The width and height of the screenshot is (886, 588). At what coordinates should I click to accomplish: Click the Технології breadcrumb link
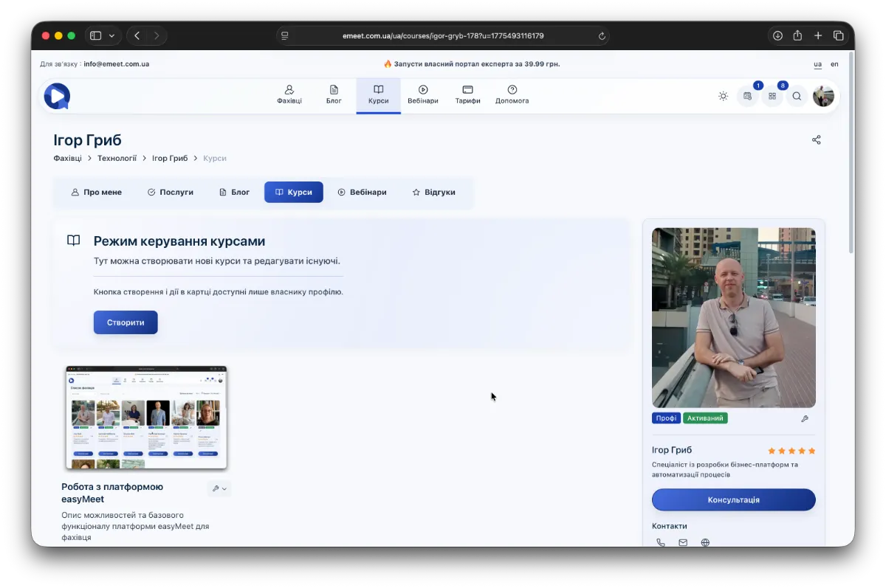117,158
